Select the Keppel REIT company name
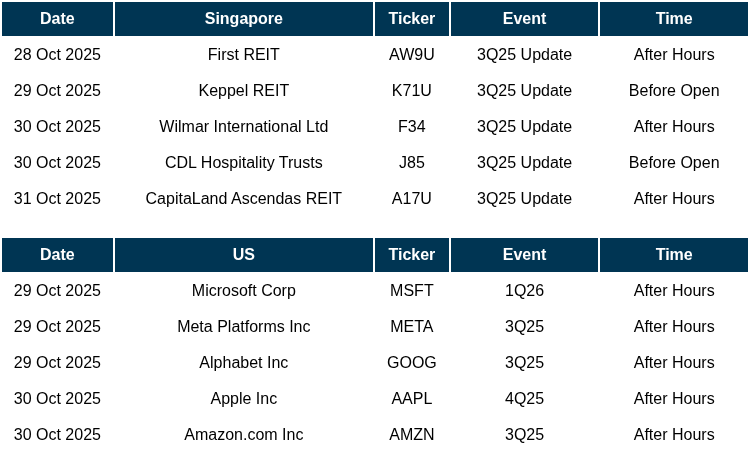Image resolution: width=750 pixels, height=454 pixels. 244,91
